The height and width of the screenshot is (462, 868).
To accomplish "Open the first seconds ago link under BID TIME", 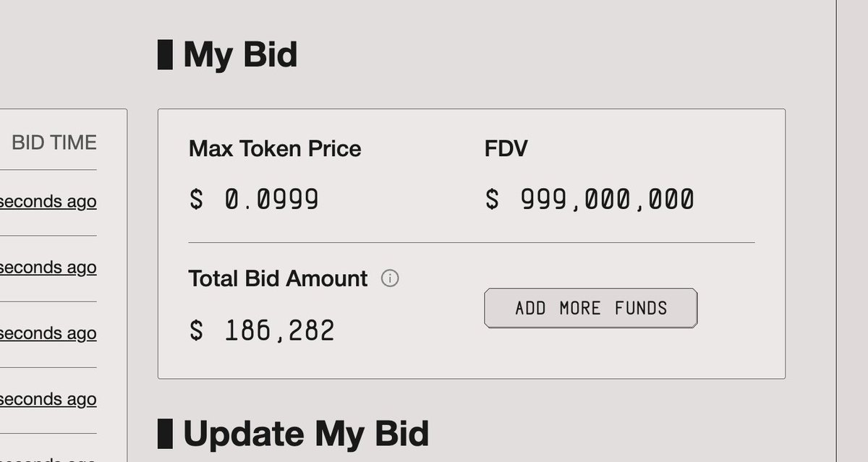I will [48, 201].
